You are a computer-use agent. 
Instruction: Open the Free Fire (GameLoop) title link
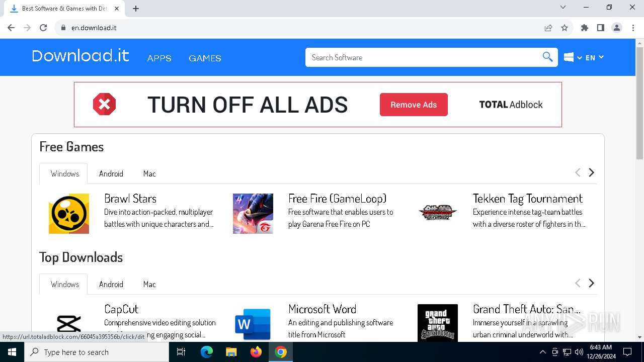(338, 199)
